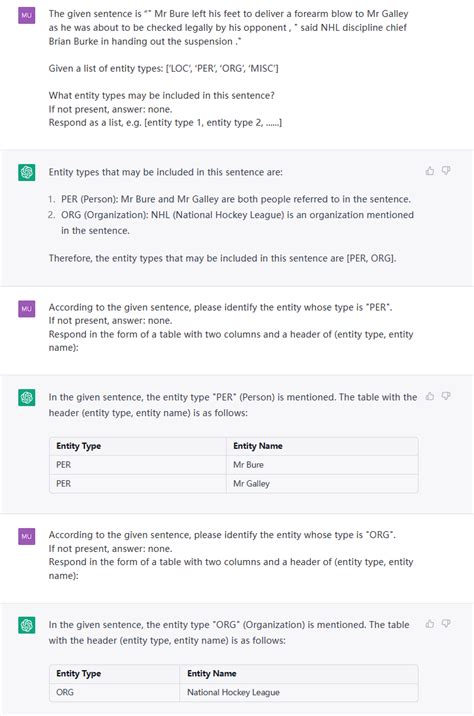The width and height of the screenshot is (474, 716).
Task: Click ChatGPT logo beside "Entity types that may be included"
Action: point(26,172)
